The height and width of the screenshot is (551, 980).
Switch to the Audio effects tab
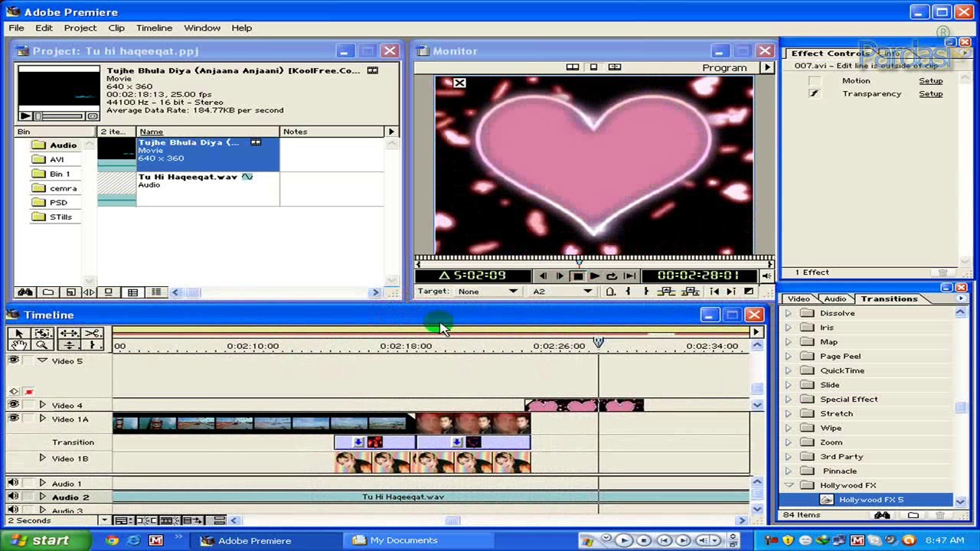click(x=835, y=299)
